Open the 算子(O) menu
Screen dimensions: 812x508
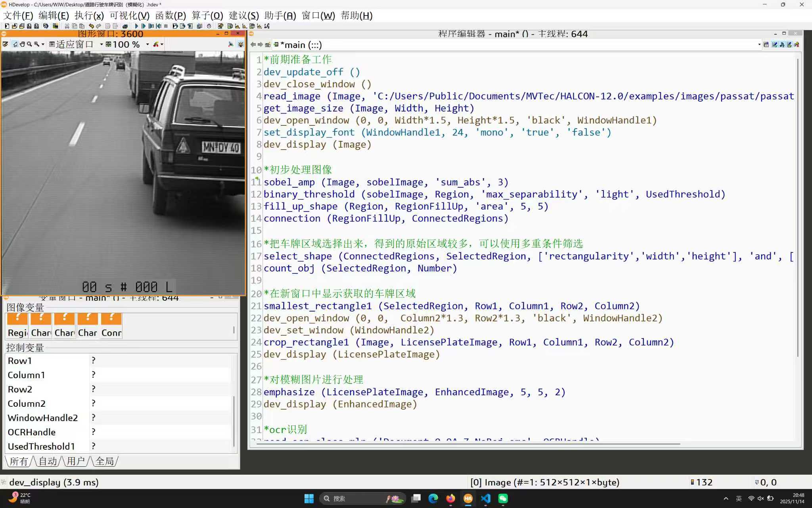pos(207,15)
